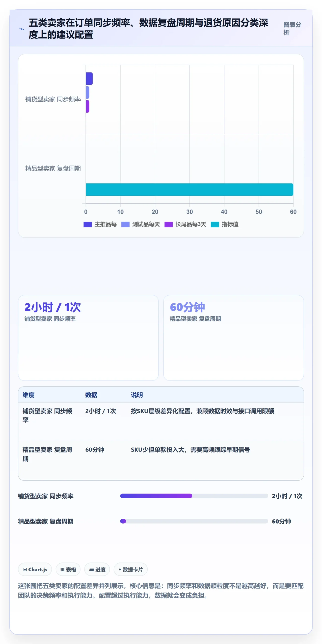Click the 表格 tag
This screenshot has width=322, height=644.
pyautogui.click(x=68, y=569)
